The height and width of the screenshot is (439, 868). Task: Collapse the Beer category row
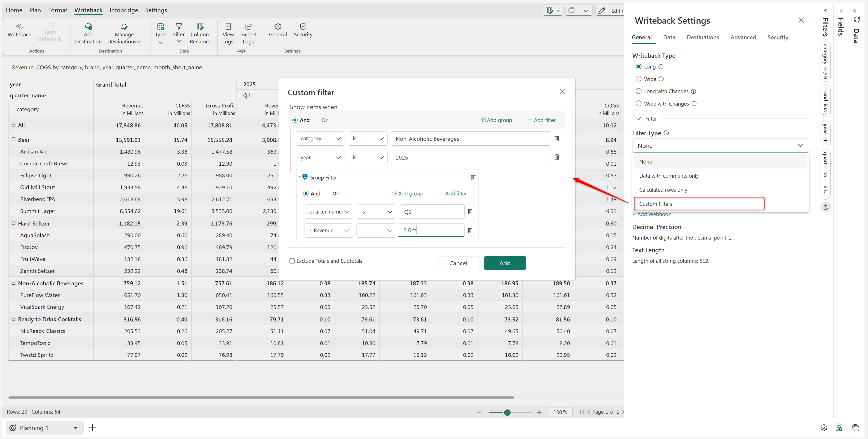click(13, 139)
